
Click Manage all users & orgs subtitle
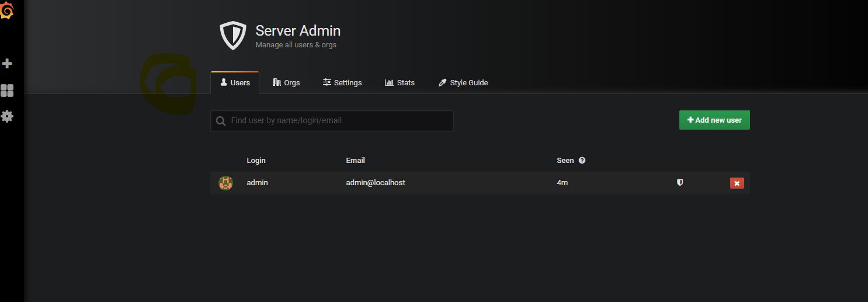pos(296,45)
